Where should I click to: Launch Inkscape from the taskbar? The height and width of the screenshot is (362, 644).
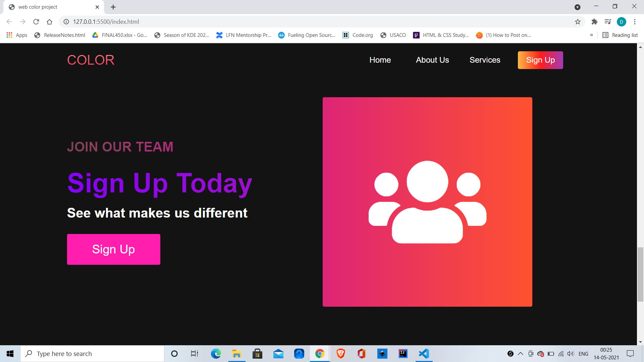[382, 354]
